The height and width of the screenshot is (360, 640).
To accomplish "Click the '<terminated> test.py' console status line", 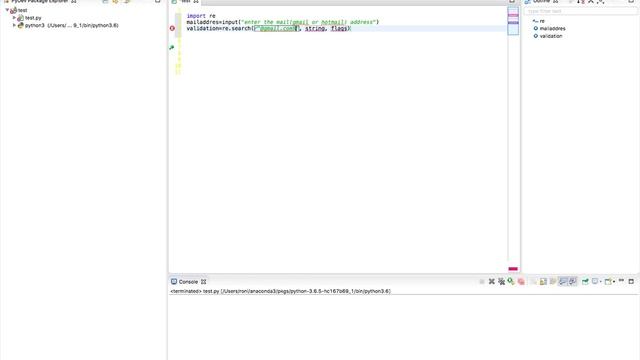I will click(280, 291).
